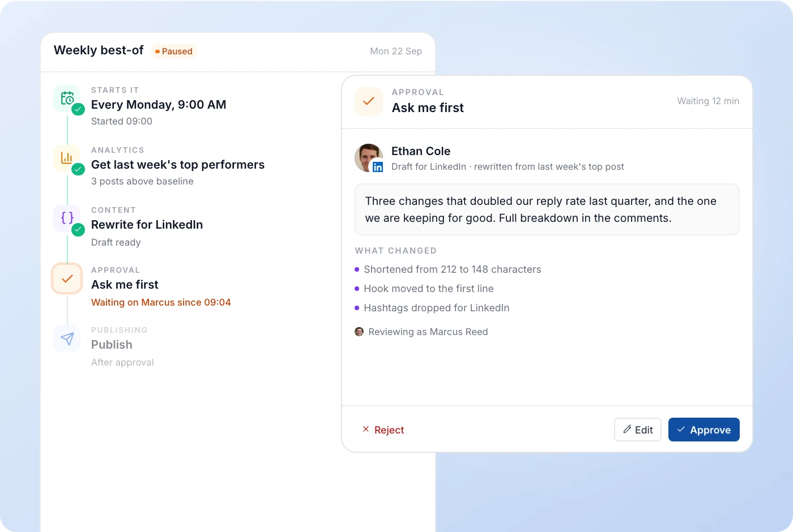Image resolution: width=793 pixels, height=532 pixels.
Task: Open the Publish step
Action: (x=112, y=345)
